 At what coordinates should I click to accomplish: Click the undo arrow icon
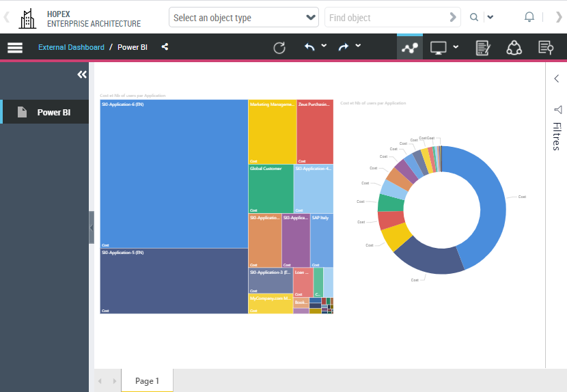point(309,47)
